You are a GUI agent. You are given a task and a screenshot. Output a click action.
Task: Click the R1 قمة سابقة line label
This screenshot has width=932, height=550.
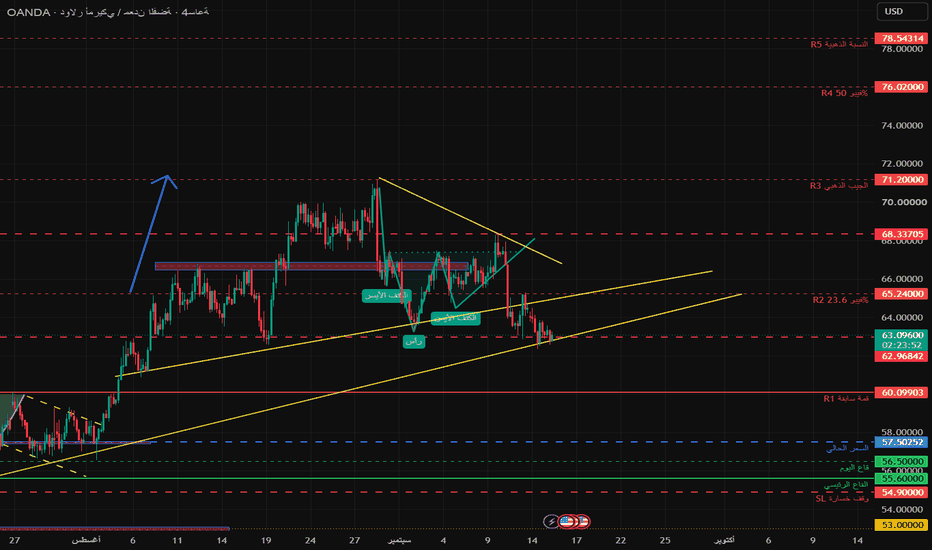pyautogui.click(x=846, y=398)
